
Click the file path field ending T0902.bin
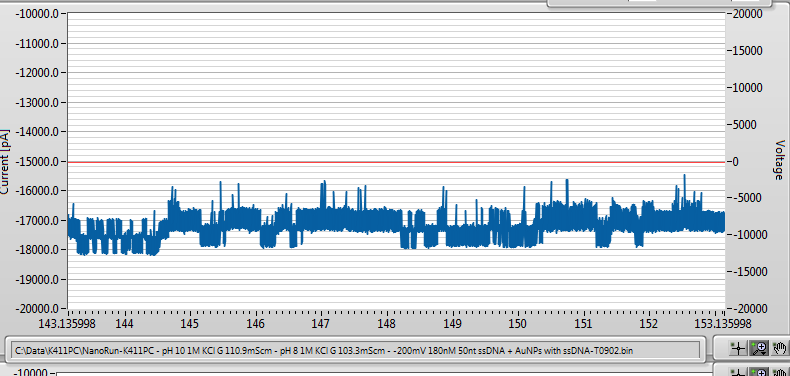coord(356,350)
